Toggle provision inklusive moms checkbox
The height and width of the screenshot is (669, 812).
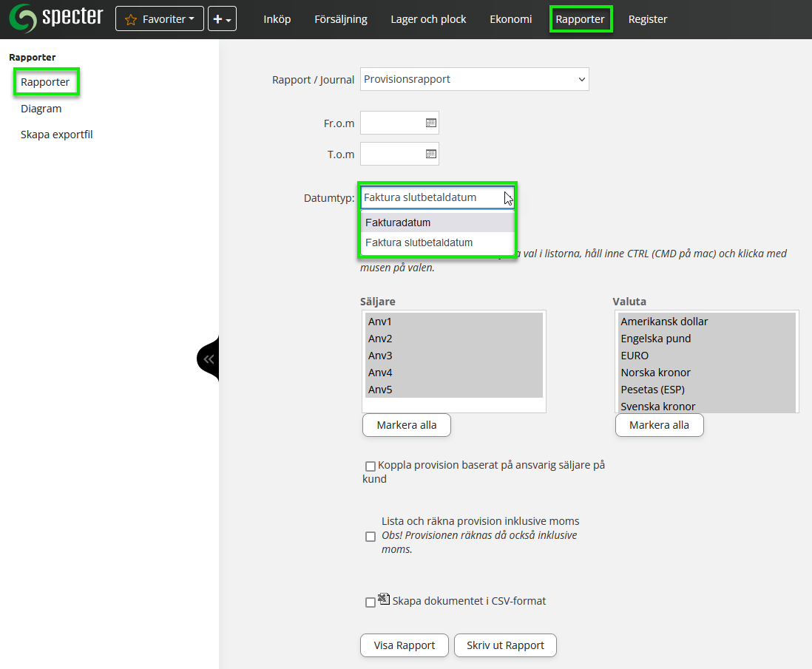371,537
